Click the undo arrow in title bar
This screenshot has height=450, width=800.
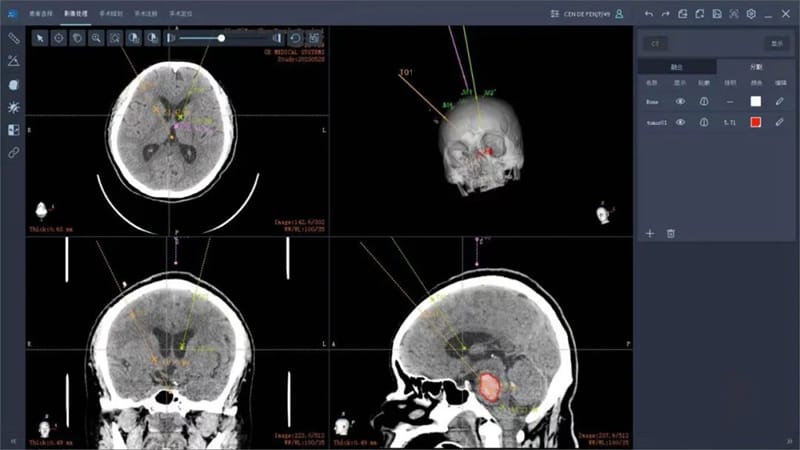click(x=649, y=14)
